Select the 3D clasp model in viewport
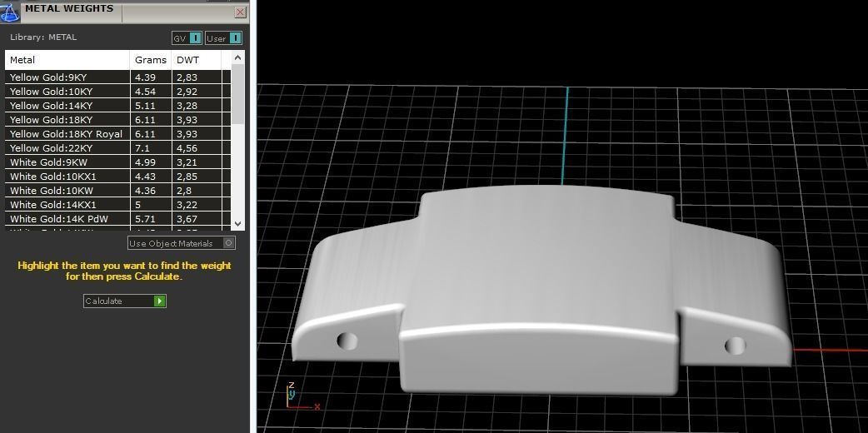 [x=540, y=288]
